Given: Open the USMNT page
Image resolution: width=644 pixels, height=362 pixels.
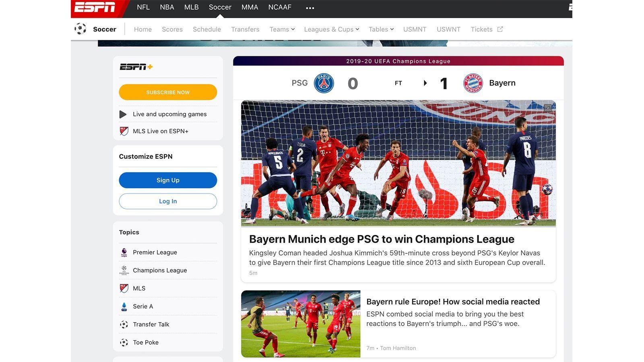Looking at the screenshot, I should pos(415,29).
